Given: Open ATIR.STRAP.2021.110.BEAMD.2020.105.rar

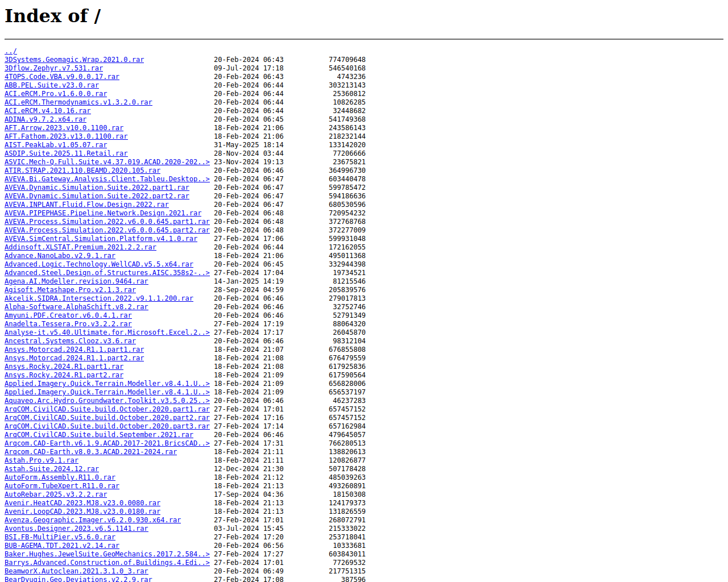Looking at the screenshot, I should point(82,171).
